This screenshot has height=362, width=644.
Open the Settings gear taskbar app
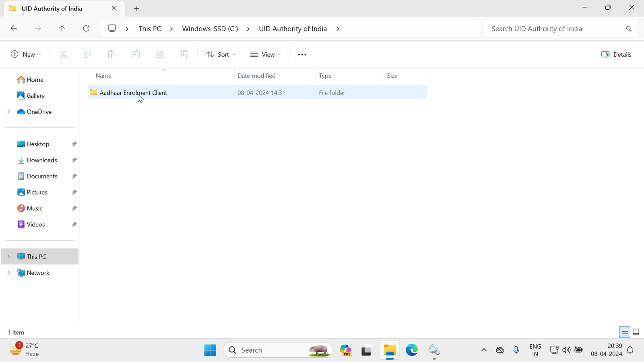pyautogui.click(x=434, y=350)
